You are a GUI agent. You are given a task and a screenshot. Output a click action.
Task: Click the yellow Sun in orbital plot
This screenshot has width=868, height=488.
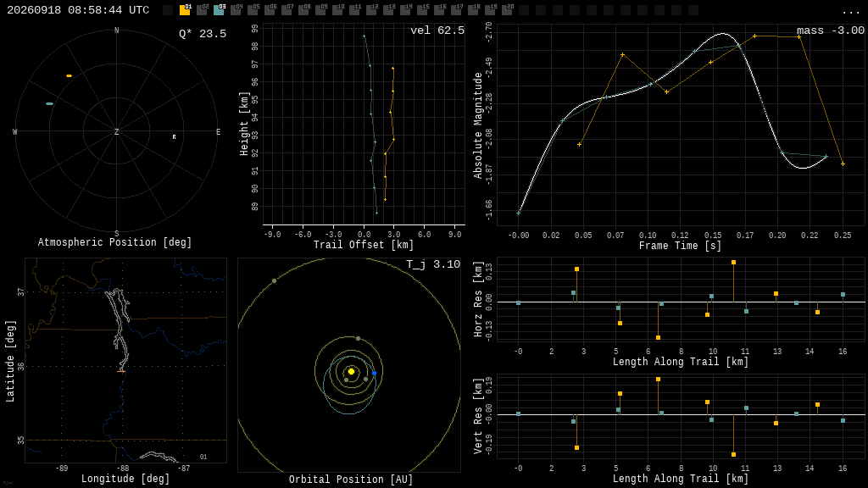pos(351,371)
